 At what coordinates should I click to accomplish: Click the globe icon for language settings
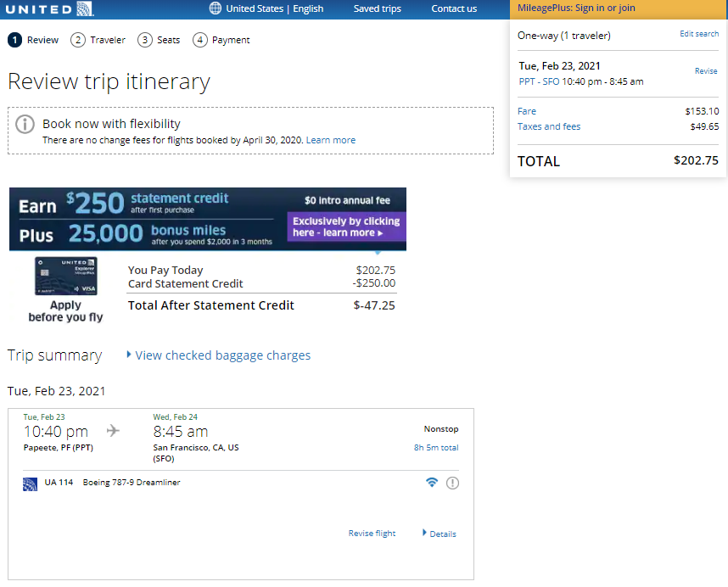215,8
